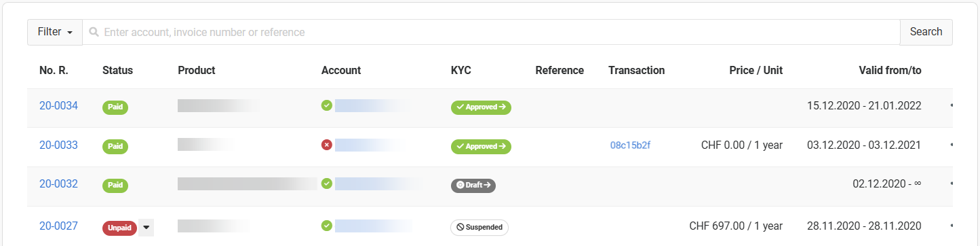Expand dropdown arrow next to Unpaid status
The width and height of the screenshot is (980, 246).
click(146, 228)
